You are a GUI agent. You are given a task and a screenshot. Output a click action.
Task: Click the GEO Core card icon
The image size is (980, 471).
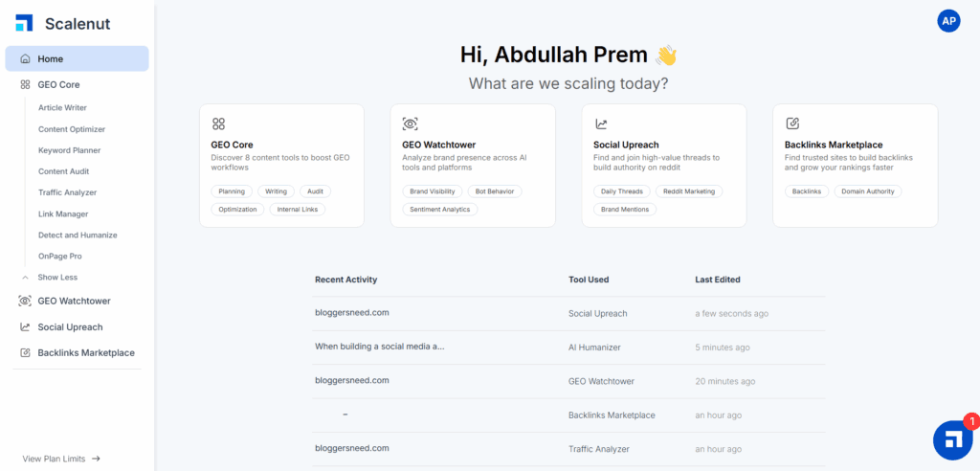(x=218, y=123)
